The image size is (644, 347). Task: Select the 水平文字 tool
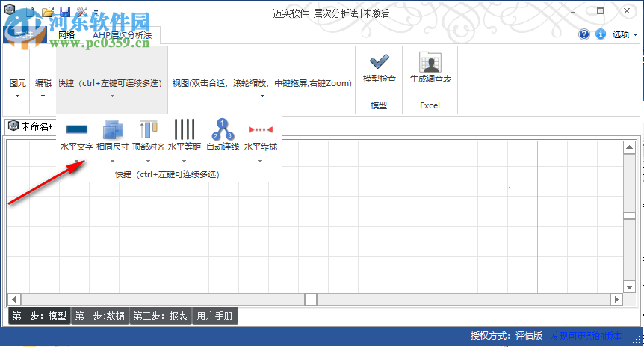(x=76, y=135)
